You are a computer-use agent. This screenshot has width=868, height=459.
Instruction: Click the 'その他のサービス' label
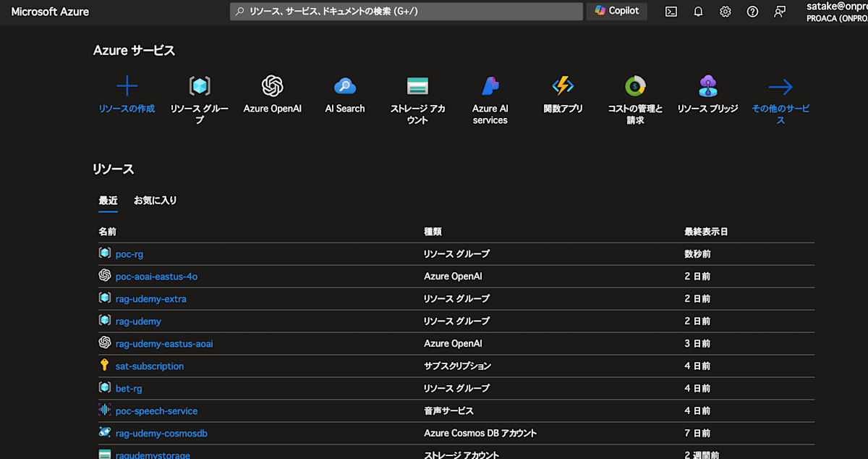pyautogui.click(x=780, y=114)
